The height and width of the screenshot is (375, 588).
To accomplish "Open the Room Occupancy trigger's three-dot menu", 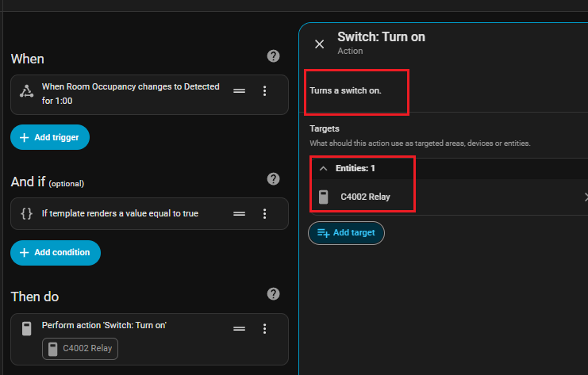I will pyautogui.click(x=265, y=91).
